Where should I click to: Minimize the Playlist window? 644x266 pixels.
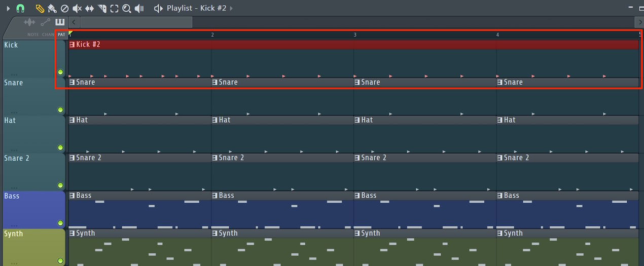[631, 8]
